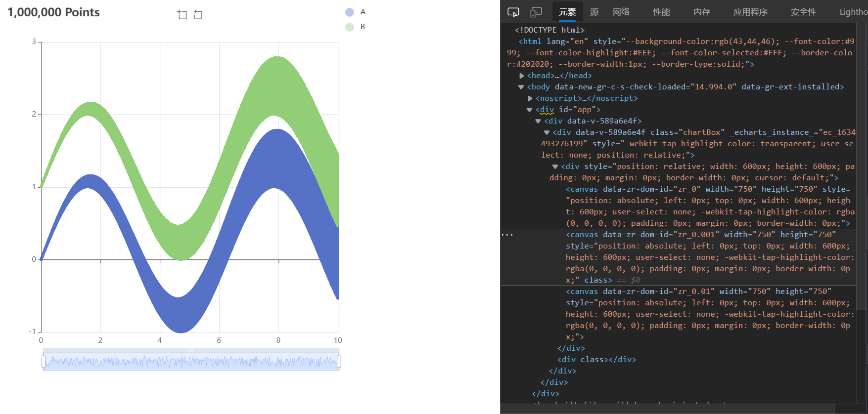Click the data zoom slider's middle preview area
The image size is (868, 414).
(x=191, y=362)
